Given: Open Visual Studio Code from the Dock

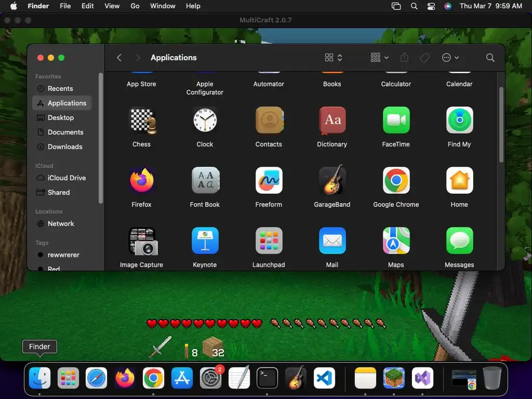Looking at the screenshot, I should point(324,378).
